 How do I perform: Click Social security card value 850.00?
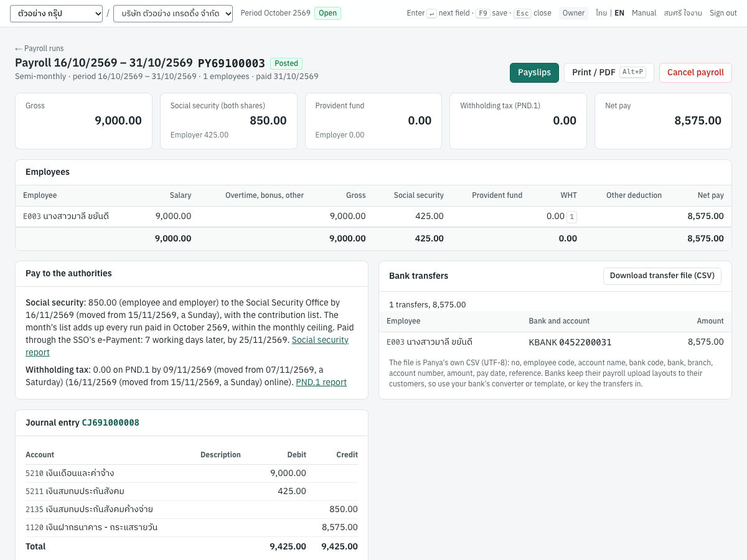(268, 121)
